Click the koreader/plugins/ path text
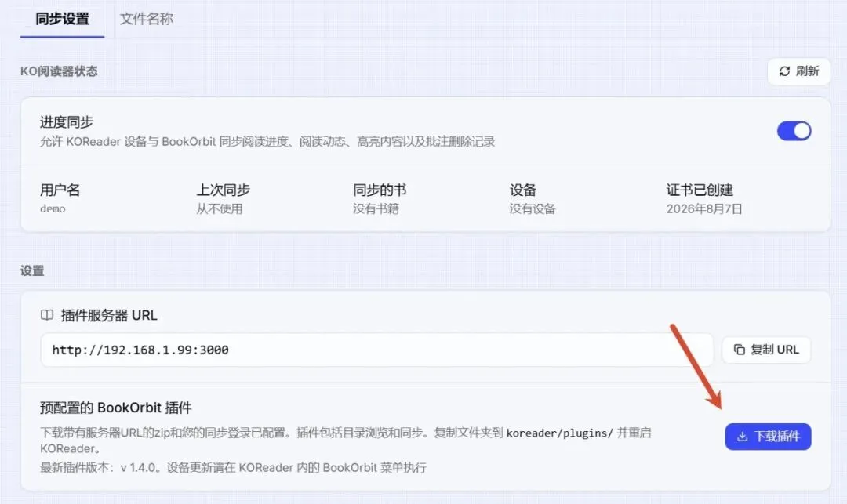The height and width of the screenshot is (504, 847). coord(559,433)
